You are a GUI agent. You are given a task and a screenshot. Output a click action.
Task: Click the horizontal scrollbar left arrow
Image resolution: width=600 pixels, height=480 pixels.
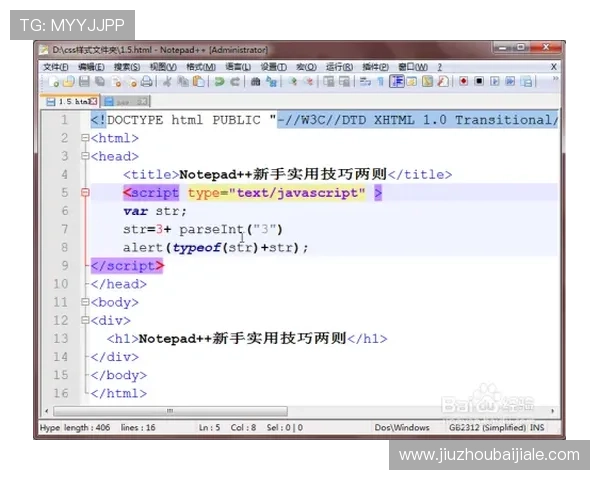pos(47,411)
